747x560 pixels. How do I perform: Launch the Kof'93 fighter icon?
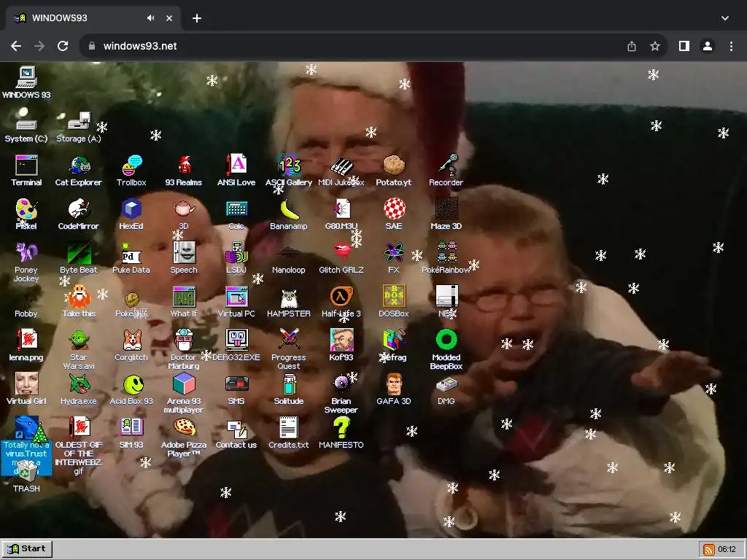(341, 346)
